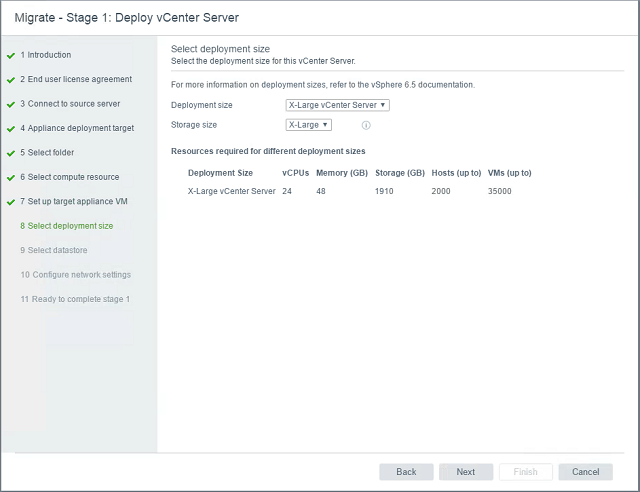This screenshot has width=640, height=492.
Task: Click checkmark beside Select folder step
Action: coord(11,154)
